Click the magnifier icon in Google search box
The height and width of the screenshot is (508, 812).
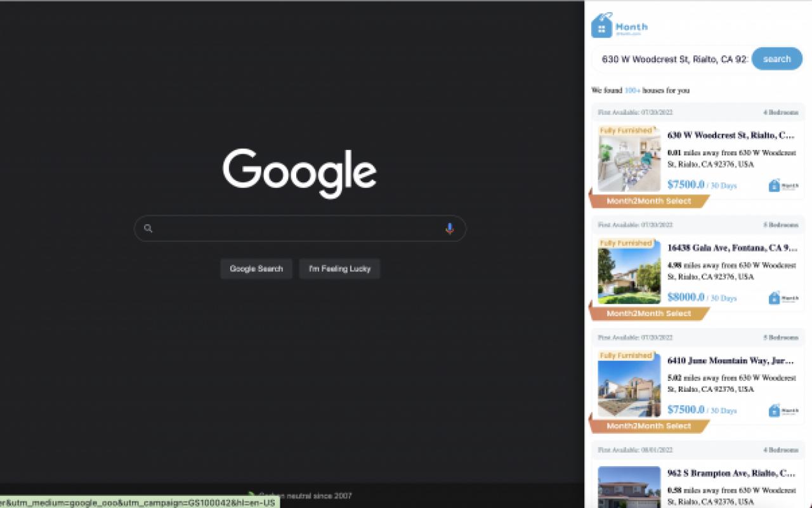(x=148, y=229)
